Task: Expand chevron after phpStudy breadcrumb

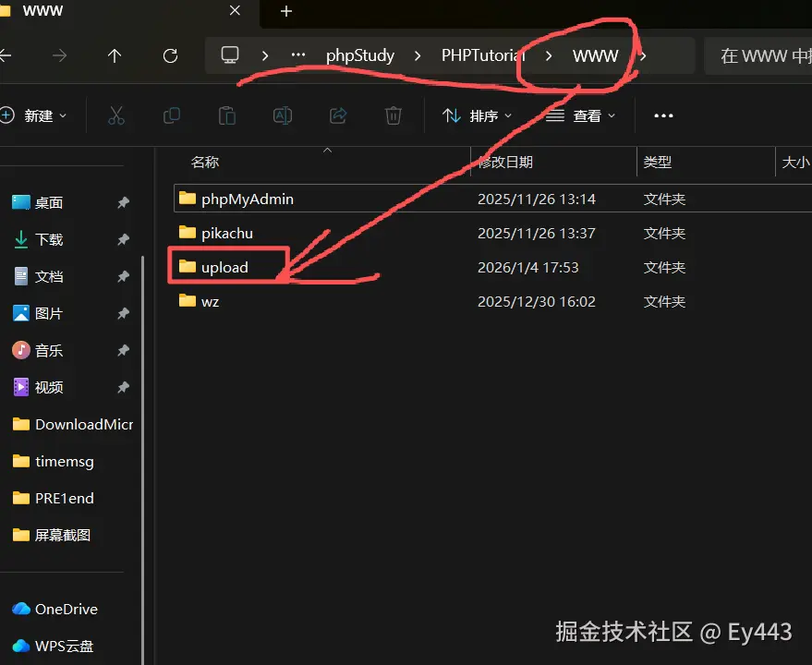Action: pos(418,55)
